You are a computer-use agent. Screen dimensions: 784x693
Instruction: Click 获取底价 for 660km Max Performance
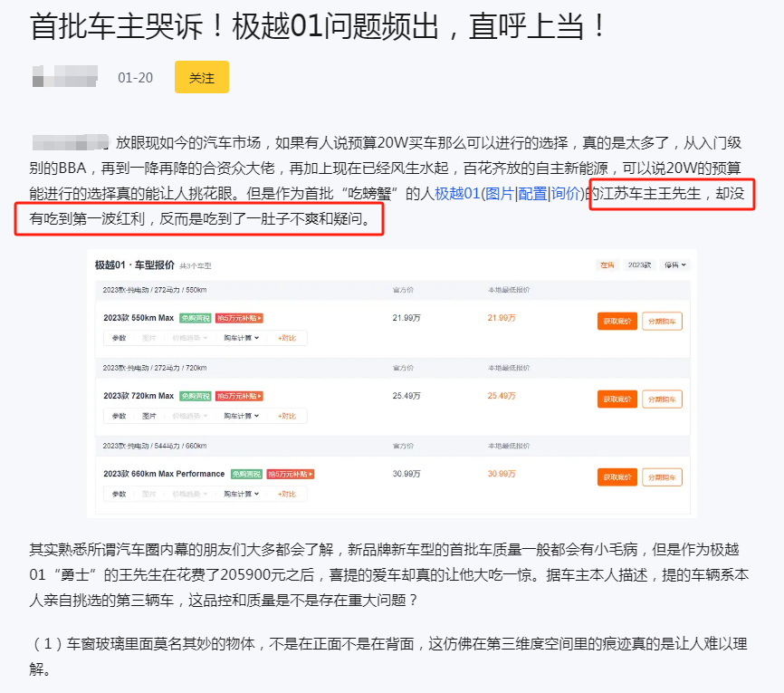(x=617, y=477)
